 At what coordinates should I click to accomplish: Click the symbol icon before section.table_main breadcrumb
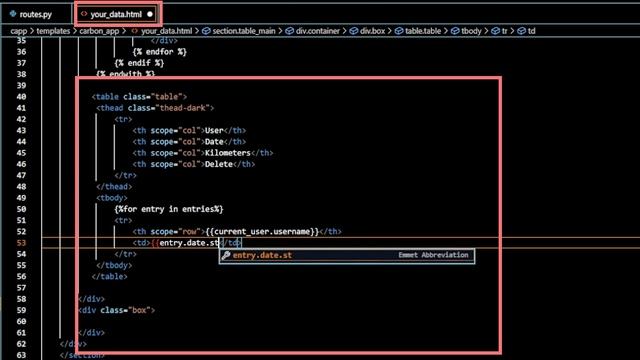coord(206,31)
